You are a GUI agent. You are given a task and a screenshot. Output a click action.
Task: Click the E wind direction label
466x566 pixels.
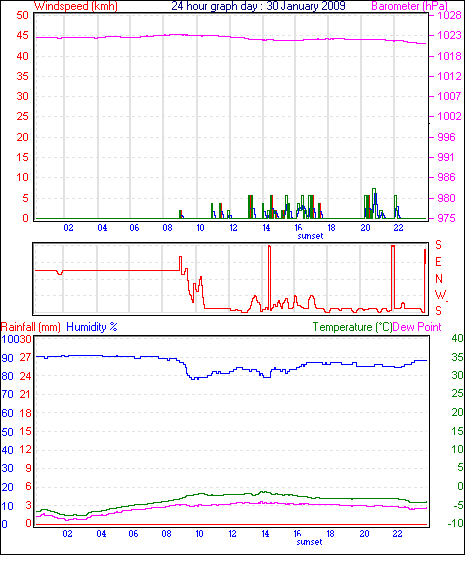click(438, 262)
